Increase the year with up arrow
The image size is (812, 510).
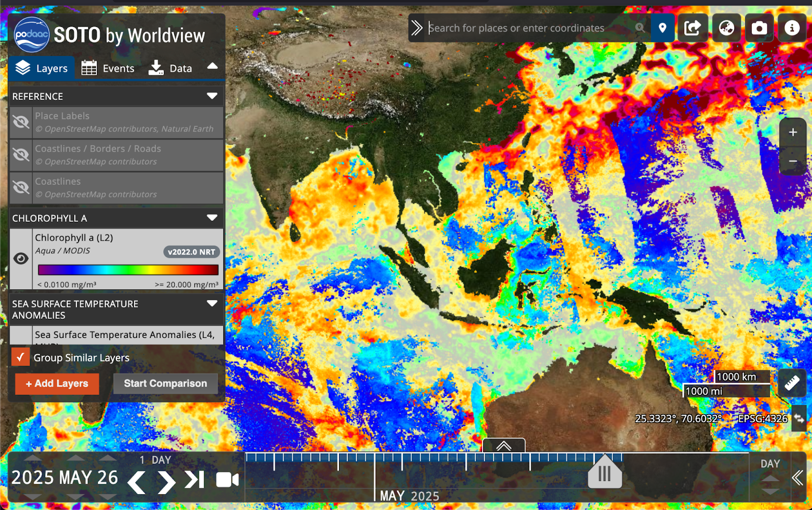(33, 458)
